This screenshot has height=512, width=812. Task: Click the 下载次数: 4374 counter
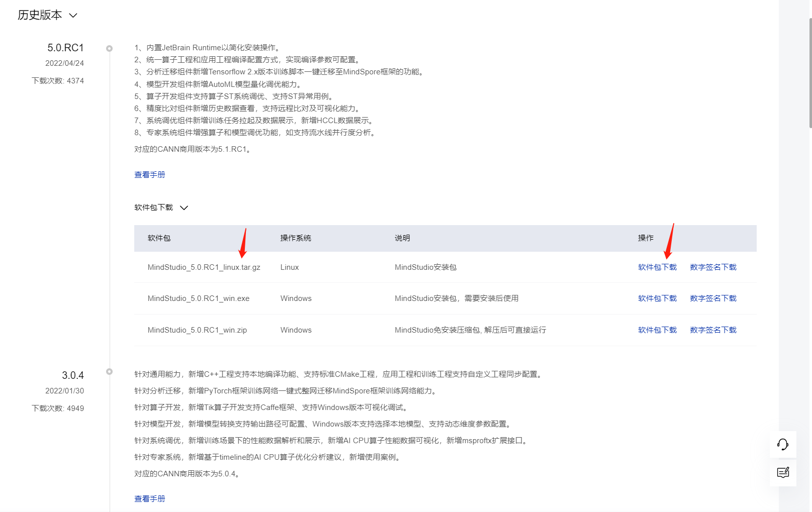pos(58,81)
